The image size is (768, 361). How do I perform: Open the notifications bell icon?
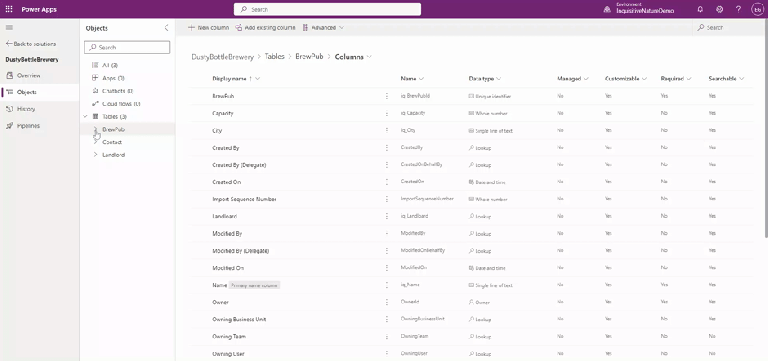click(x=700, y=9)
